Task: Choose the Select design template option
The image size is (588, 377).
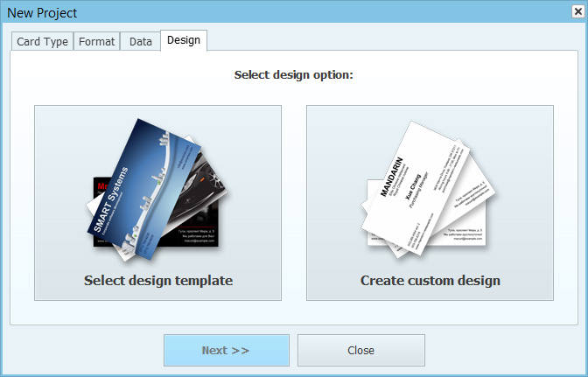Action: [157, 203]
